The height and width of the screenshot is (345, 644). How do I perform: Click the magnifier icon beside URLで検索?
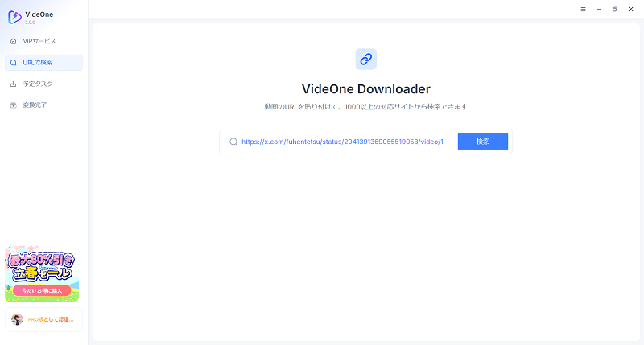14,63
